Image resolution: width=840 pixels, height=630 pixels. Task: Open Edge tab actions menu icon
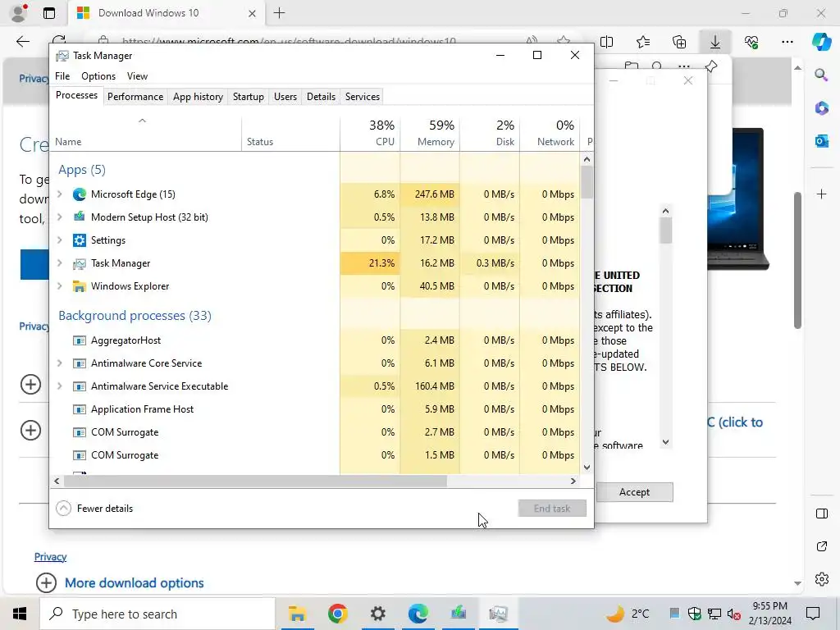click(48, 13)
